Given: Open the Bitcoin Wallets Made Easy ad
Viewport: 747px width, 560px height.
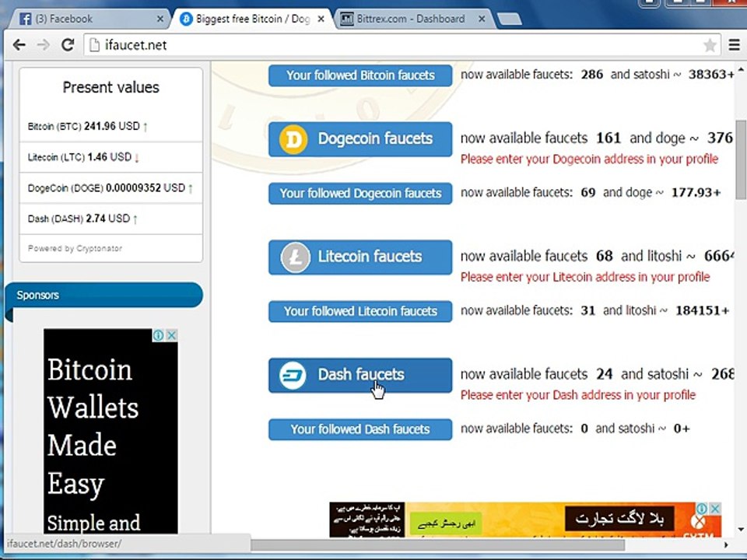Looking at the screenshot, I should coord(110,431).
